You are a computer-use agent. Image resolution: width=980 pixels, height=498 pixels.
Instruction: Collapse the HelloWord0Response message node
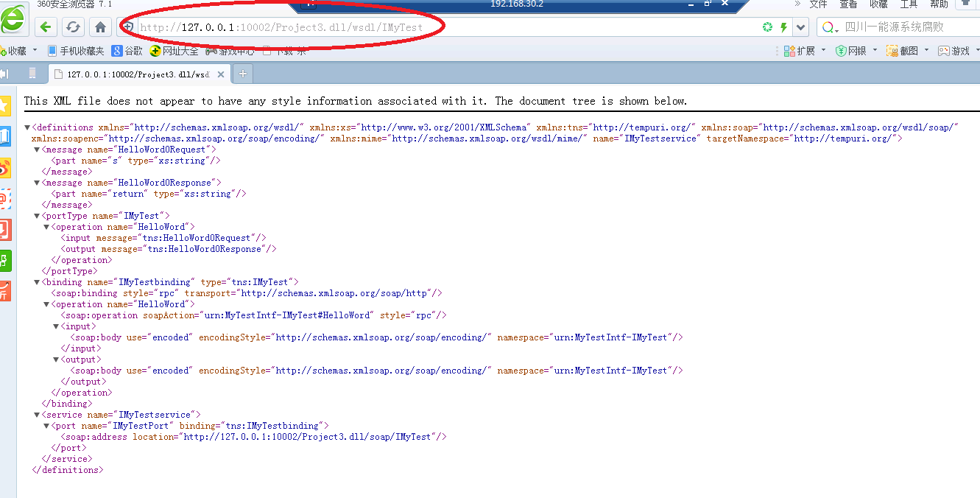(x=37, y=183)
